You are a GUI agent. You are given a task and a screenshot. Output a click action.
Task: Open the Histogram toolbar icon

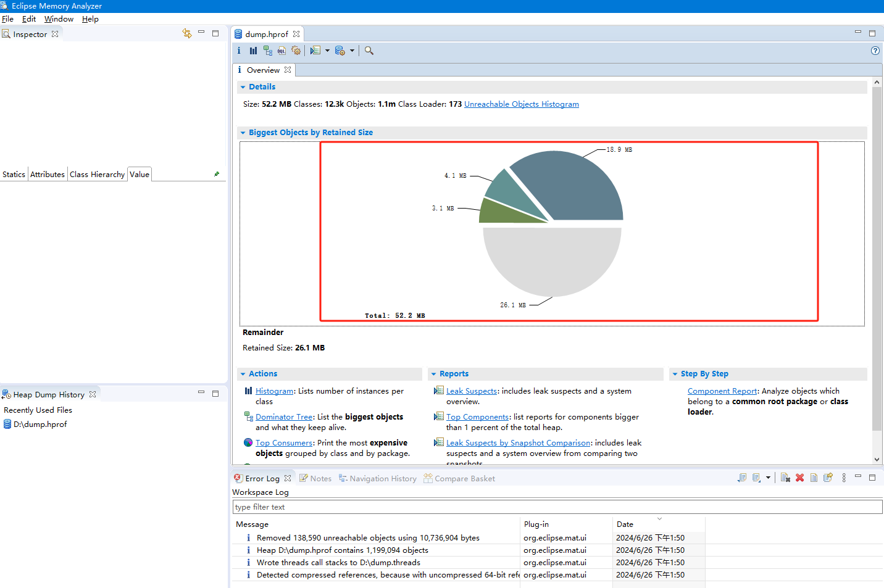coord(253,51)
